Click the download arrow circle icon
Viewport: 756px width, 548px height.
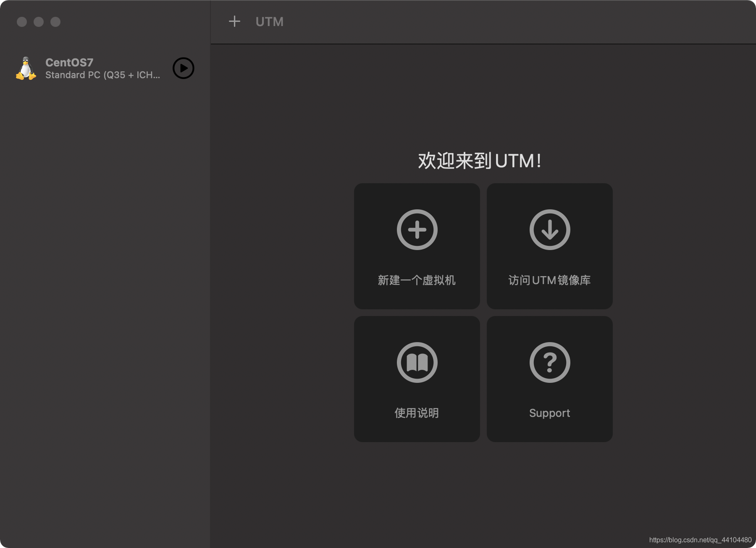[550, 229]
